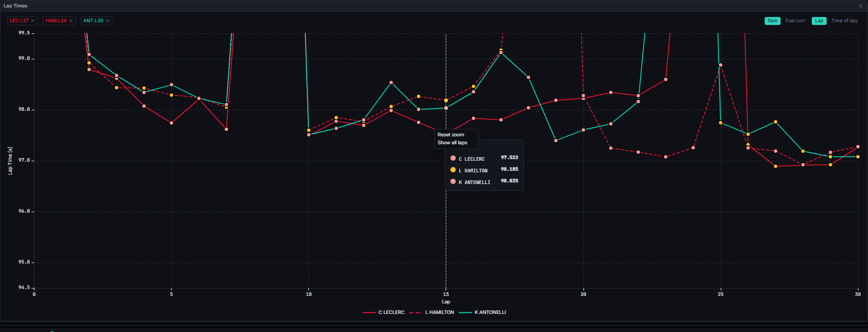Toggle C LECLERC series in legend
This screenshot has width=868, height=332.
pos(384,312)
